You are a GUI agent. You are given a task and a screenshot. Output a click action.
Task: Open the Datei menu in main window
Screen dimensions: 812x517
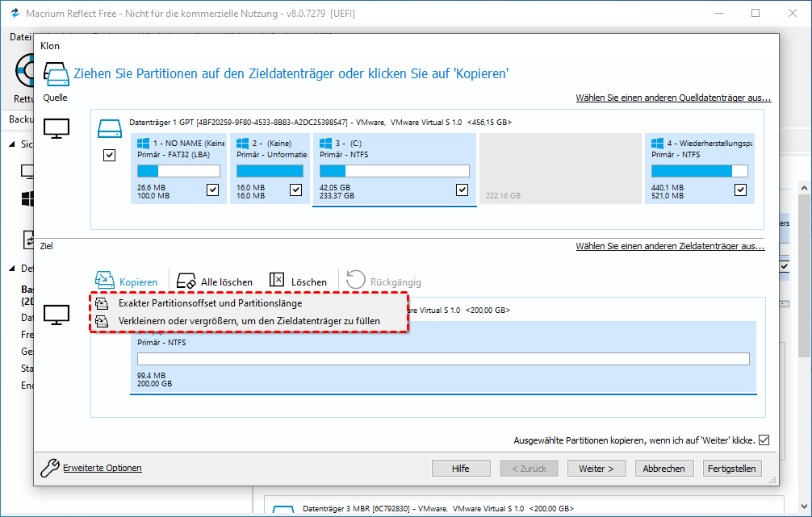(20, 37)
